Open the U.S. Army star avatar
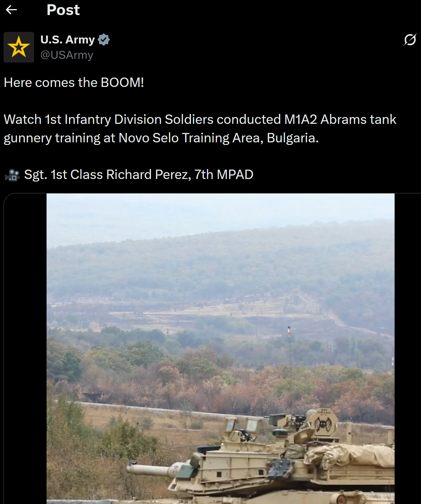Viewport: 421px width, 504px height. [x=19, y=47]
